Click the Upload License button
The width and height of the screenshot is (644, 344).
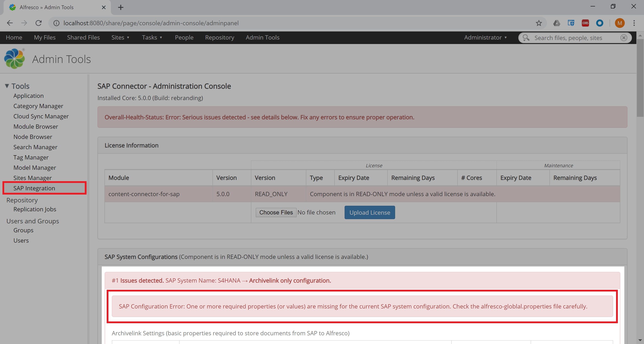(x=369, y=212)
